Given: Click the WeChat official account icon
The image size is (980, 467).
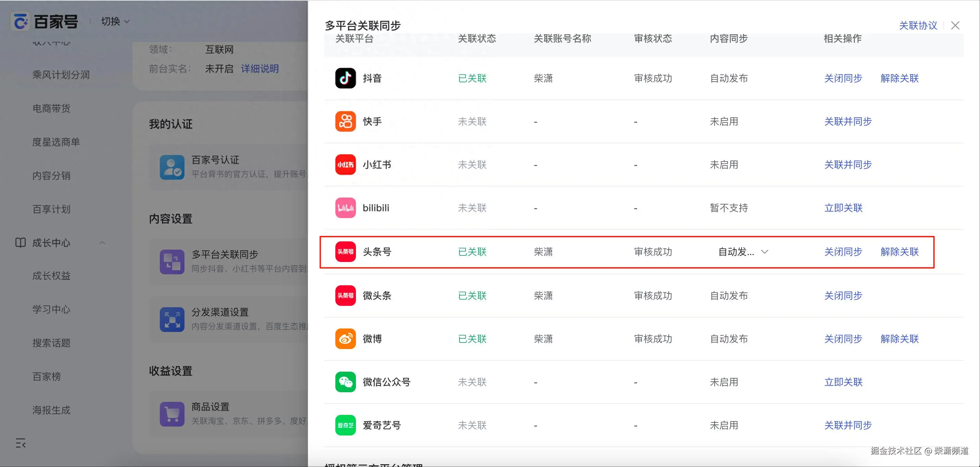Looking at the screenshot, I should point(345,382).
